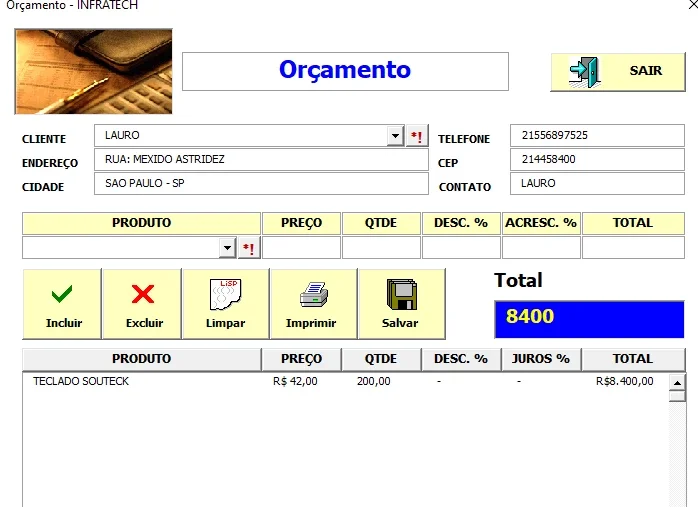Click the Limpar button with LISP icon
The height and width of the screenshot is (507, 698).
[226, 304]
